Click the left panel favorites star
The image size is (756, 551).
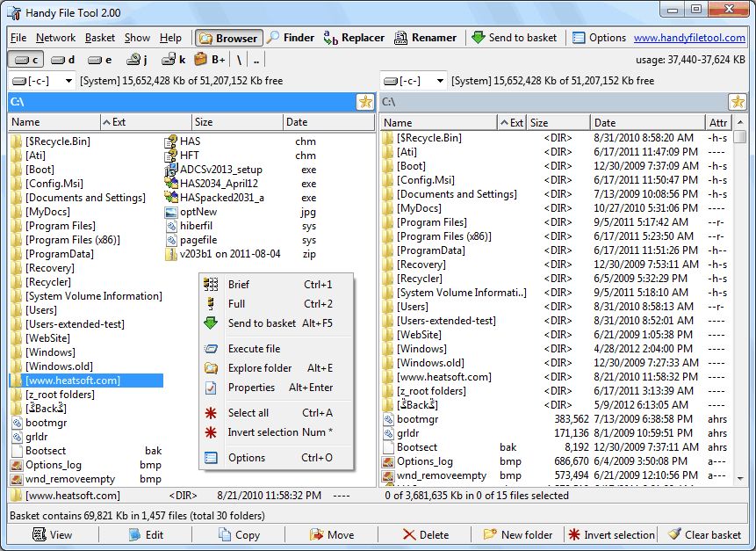[x=365, y=102]
